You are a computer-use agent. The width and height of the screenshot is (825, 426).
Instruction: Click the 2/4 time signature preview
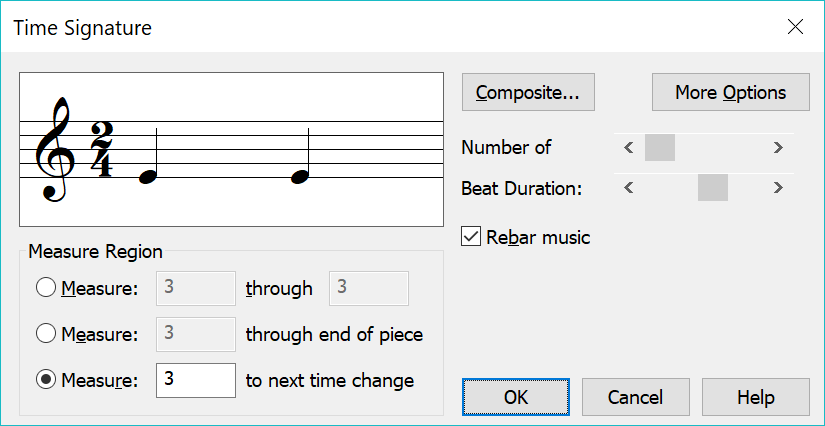pyautogui.click(x=102, y=148)
